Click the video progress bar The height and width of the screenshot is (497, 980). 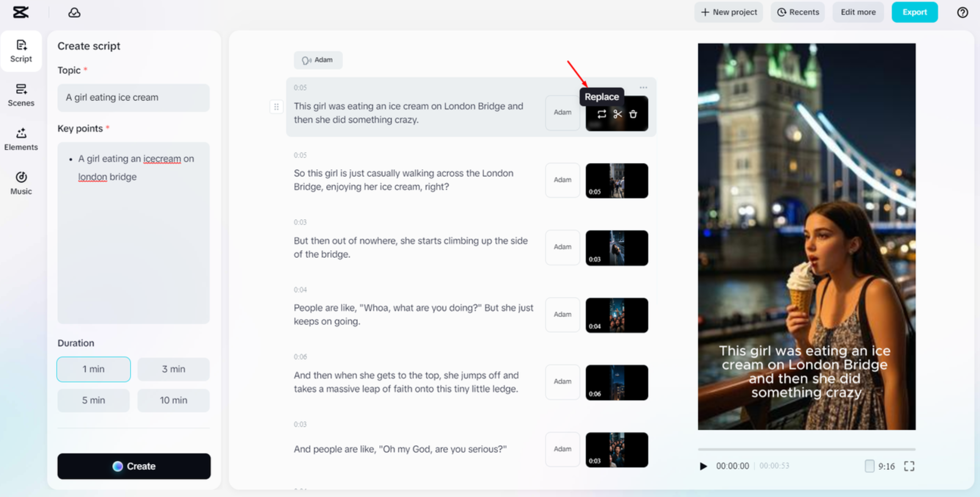[806, 449]
